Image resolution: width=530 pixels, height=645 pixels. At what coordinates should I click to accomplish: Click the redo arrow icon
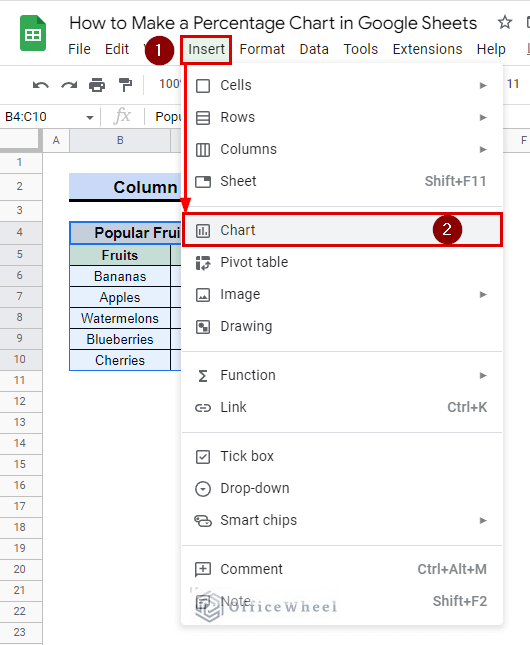(69, 85)
